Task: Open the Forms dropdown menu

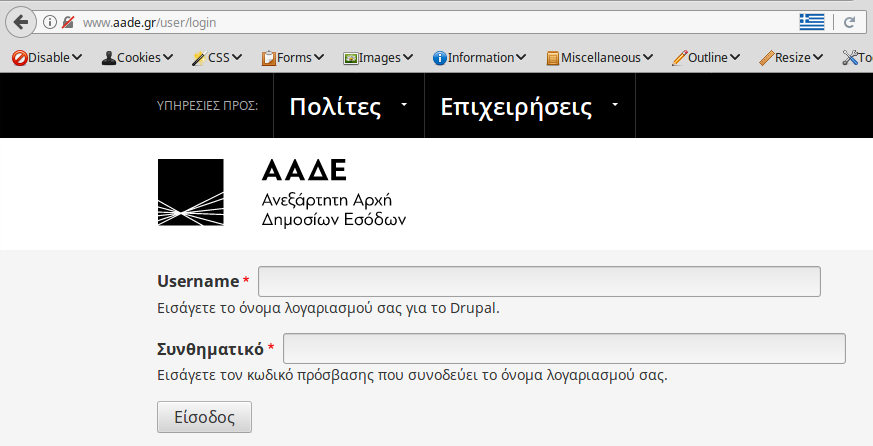Action: tap(318, 57)
